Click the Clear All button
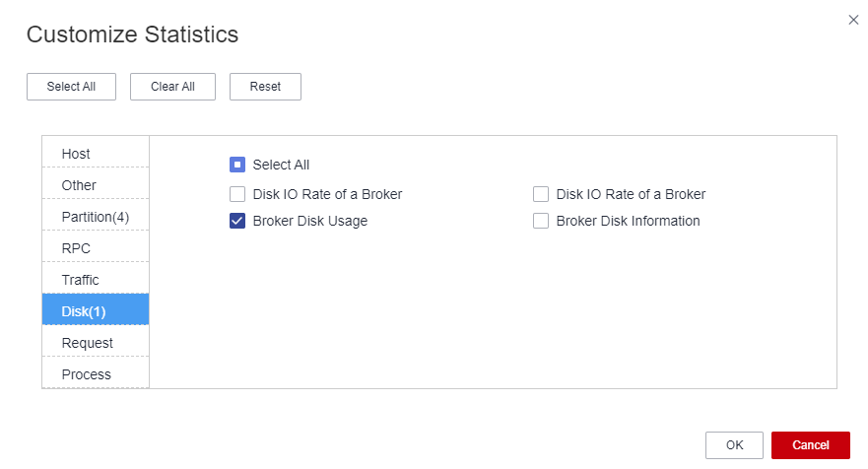The image size is (868, 469). pyautogui.click(x=172, y=87)
